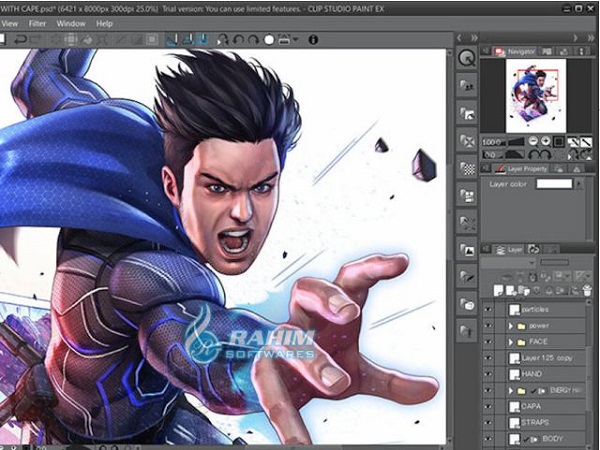The image size is (600, 450).
Task: Toggle visibility of the HAND layer
Action: (488, 373)
